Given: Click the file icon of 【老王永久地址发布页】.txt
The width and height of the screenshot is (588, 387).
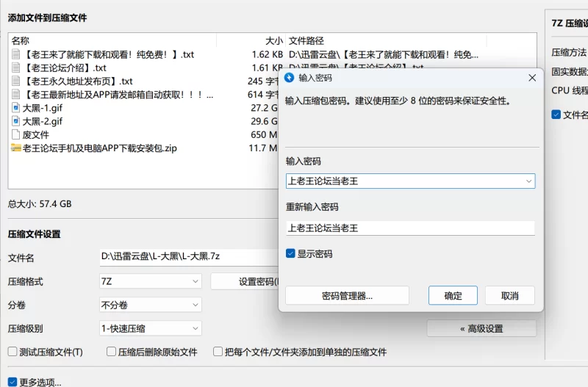Looking at the screenshot, I should pos(15,82).
